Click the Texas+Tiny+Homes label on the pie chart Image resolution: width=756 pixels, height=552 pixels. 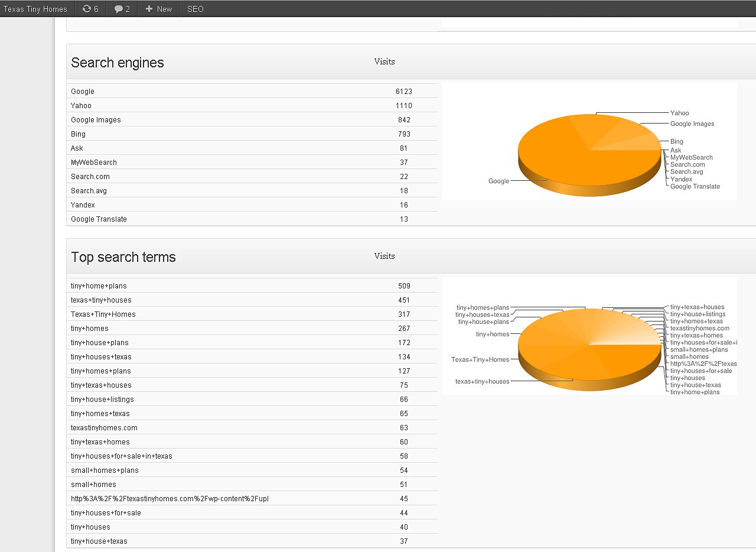(x=480, y=359)
